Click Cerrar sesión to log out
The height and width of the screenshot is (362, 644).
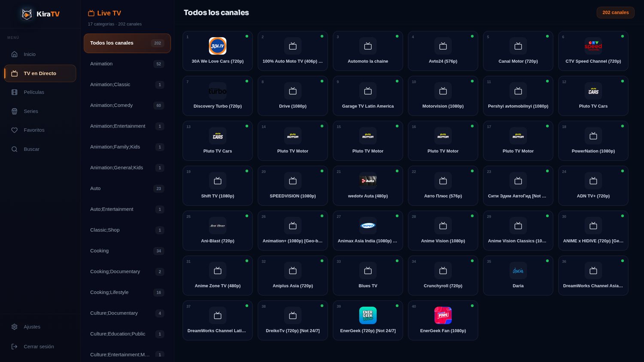coord(40,347)
